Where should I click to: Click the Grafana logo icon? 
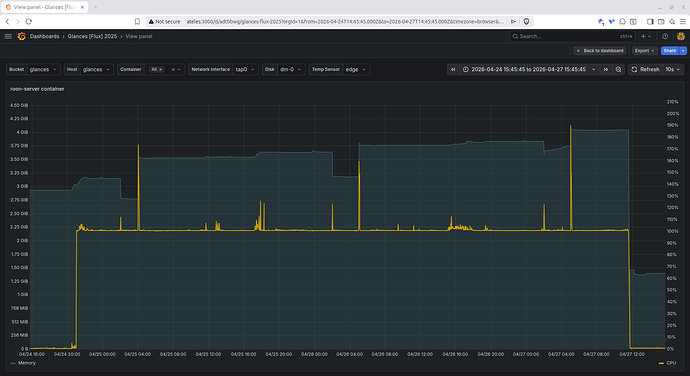tap(21, 37)
